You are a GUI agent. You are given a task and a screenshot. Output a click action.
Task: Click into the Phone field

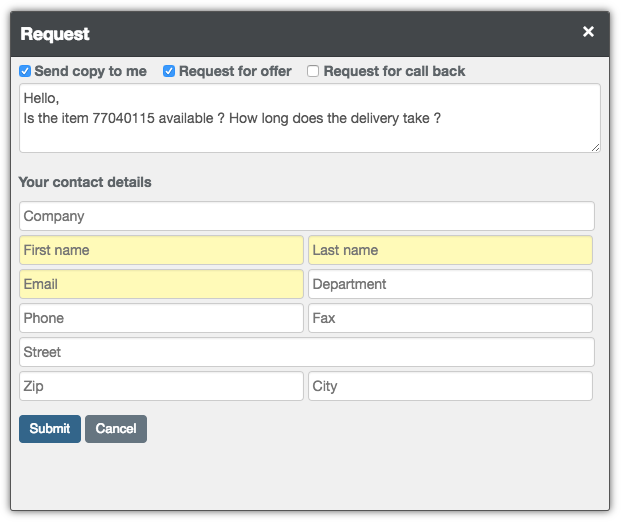pos(161,318)
